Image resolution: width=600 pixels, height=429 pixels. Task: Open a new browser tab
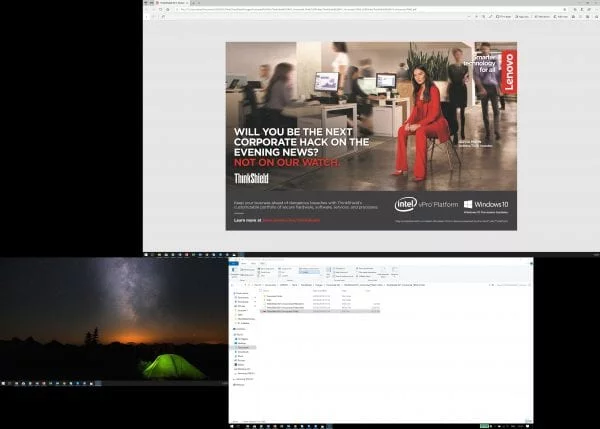coord(194,3)
